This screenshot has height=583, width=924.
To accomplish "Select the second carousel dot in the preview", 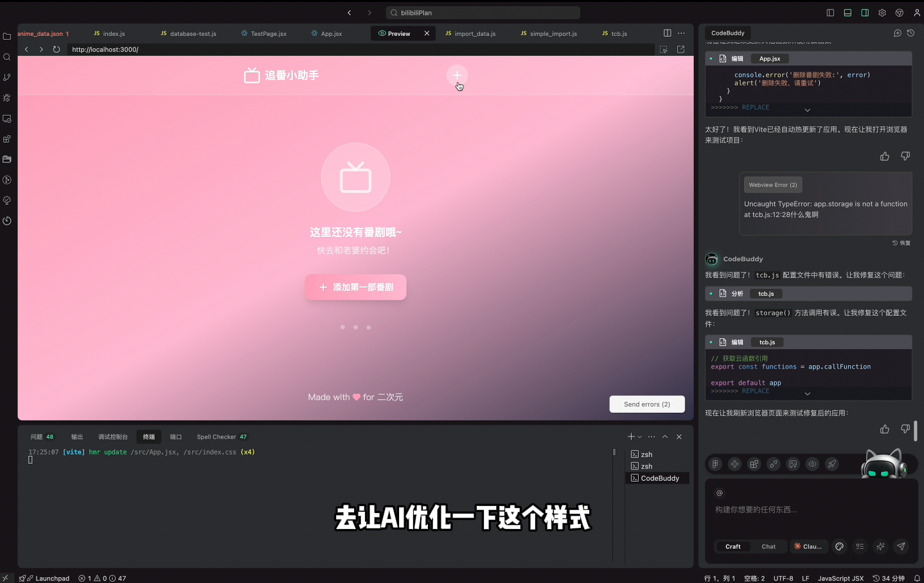I will point(355,327).
